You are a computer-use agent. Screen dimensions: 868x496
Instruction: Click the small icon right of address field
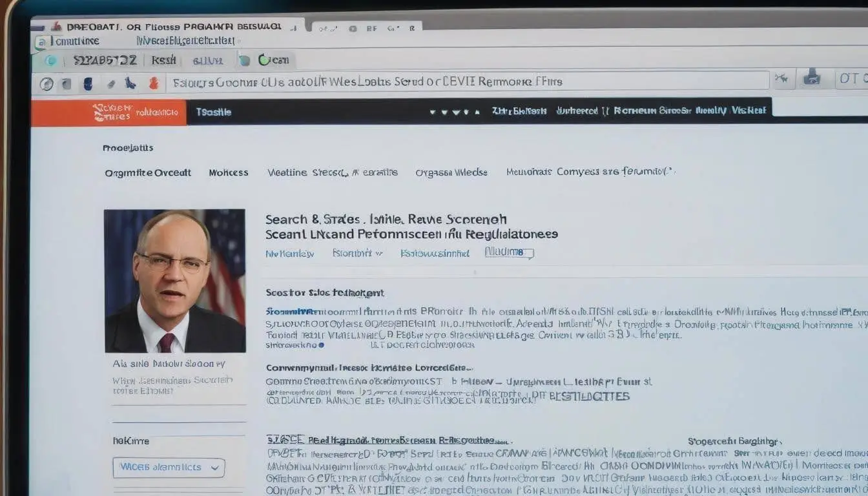click(782, 79)
